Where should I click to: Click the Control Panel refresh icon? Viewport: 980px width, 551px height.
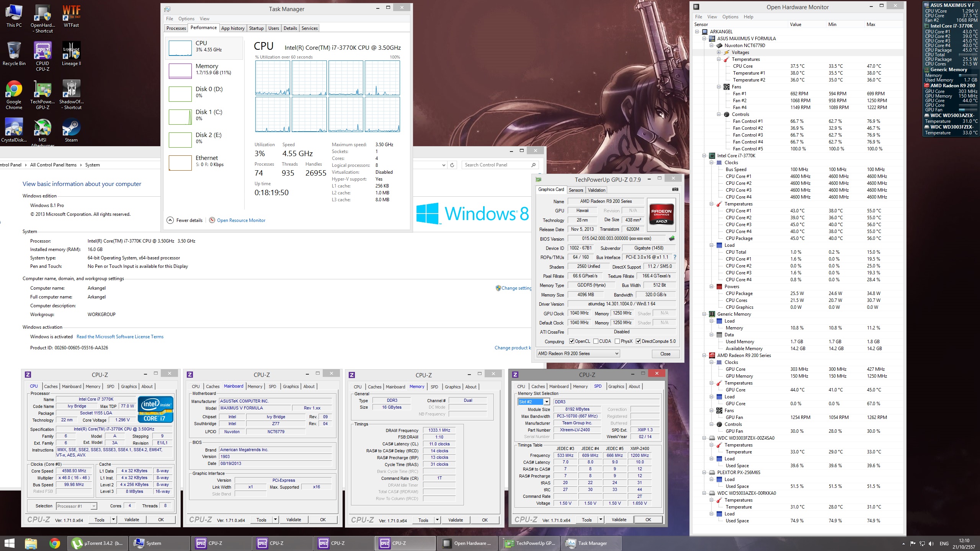tap(452, 165)
